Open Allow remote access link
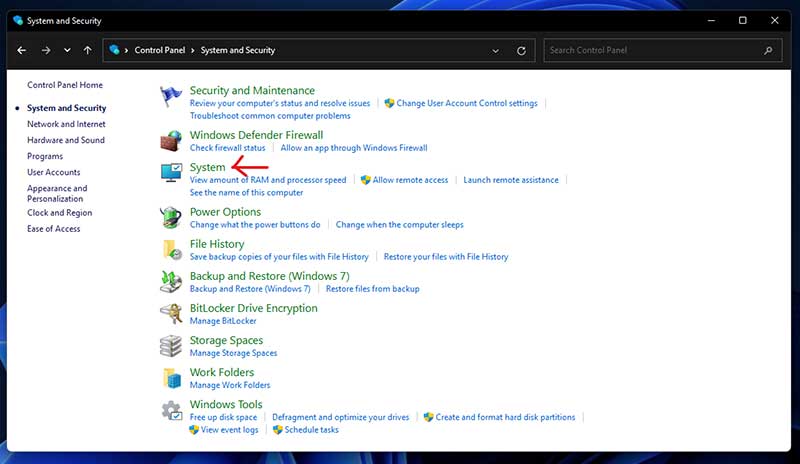The height and width of the screenshot is (464, 800). click(x=410, y=180)
